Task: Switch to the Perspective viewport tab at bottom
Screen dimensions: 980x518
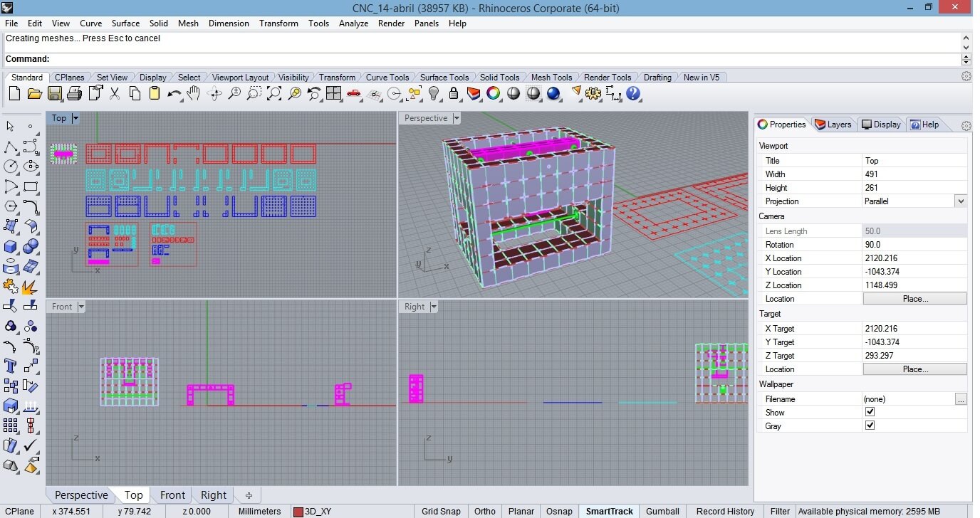Action: pos(81,495)
